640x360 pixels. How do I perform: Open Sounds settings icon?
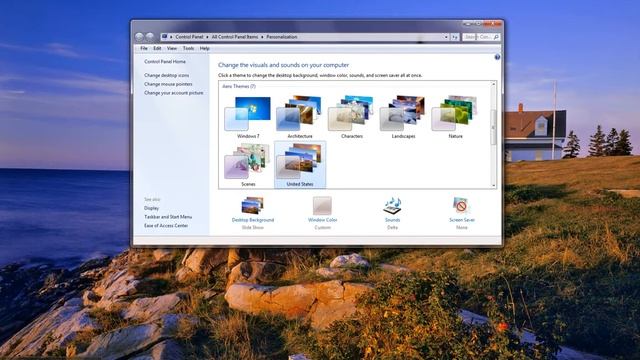392,206
